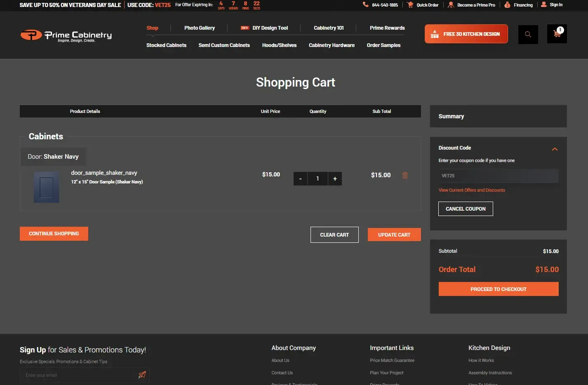588x385 pixels.
Task: Click Clear Cart button
Action: point(334,235)
